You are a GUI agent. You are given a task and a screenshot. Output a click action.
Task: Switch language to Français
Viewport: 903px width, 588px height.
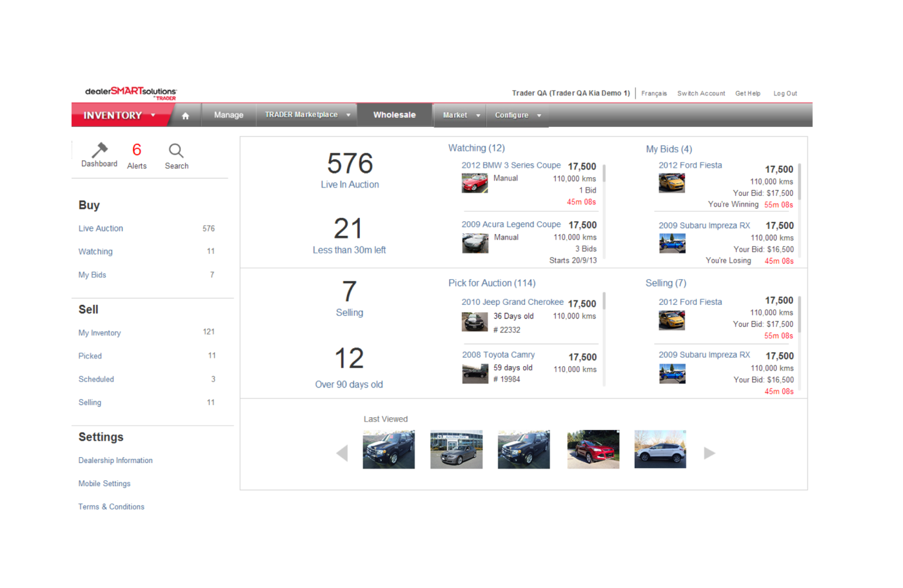pos(654,93)
